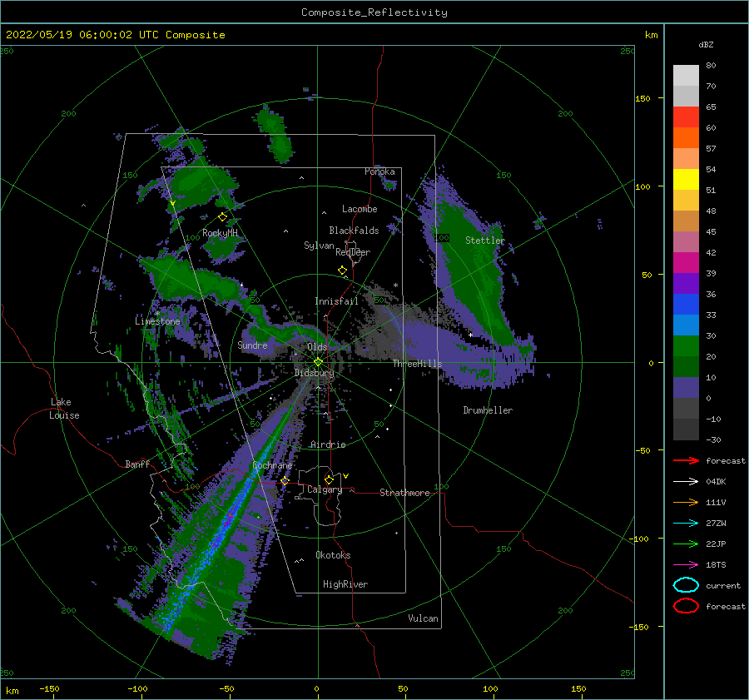
Task: Click yellow radar-site diamond at map center
Action: coord(318,362)
